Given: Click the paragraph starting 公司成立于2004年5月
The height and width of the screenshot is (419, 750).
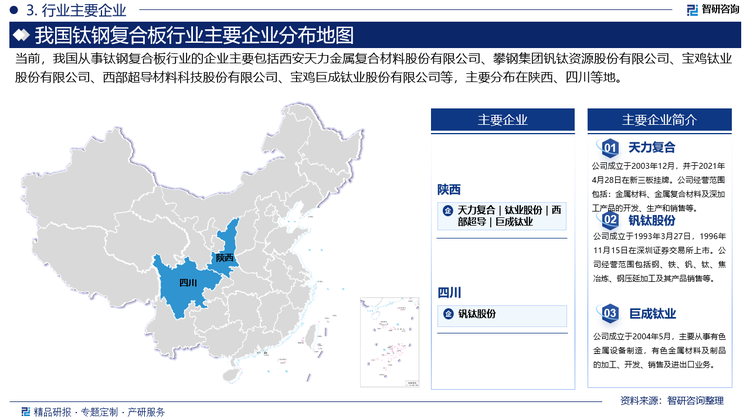Looking at the screenshot, I should (659, 351).
